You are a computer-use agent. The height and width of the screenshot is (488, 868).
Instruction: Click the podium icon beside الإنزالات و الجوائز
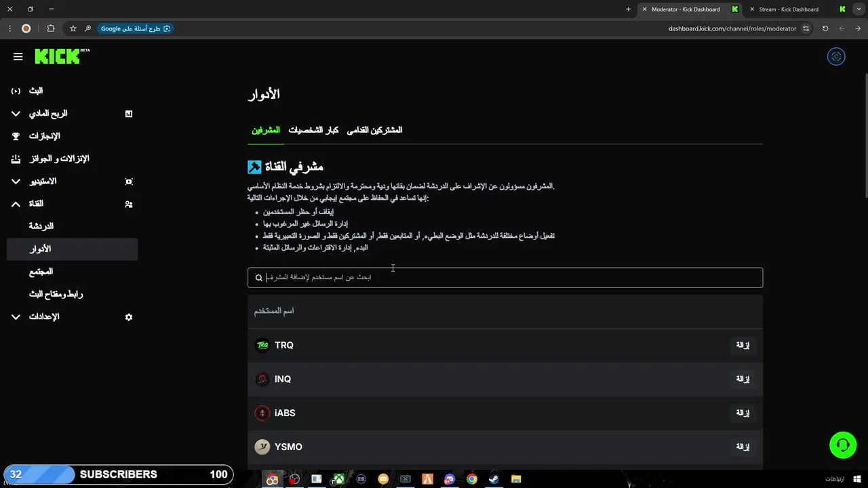(16, 159)
